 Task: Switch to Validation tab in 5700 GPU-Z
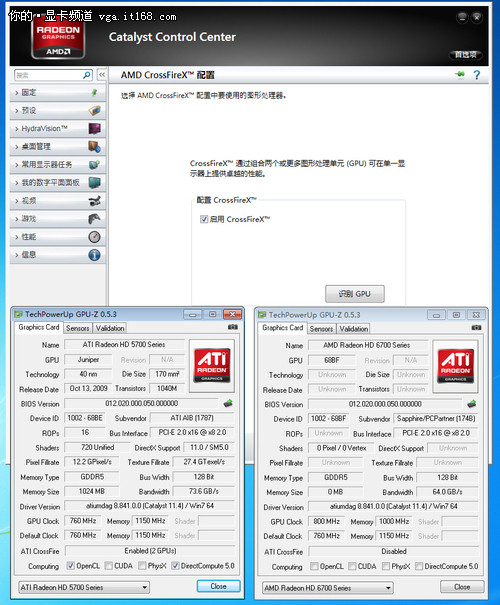coord(110,328)
